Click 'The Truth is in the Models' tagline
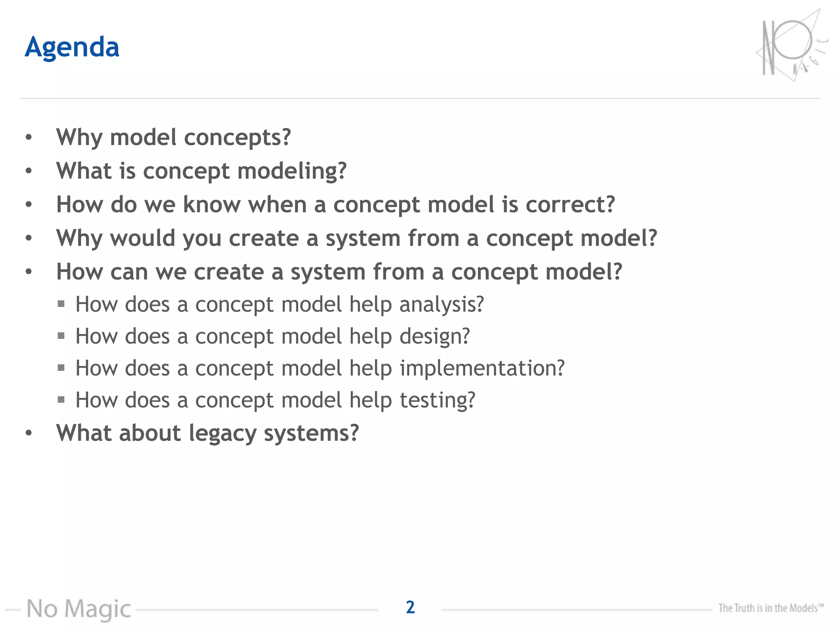 coord(771,608)
